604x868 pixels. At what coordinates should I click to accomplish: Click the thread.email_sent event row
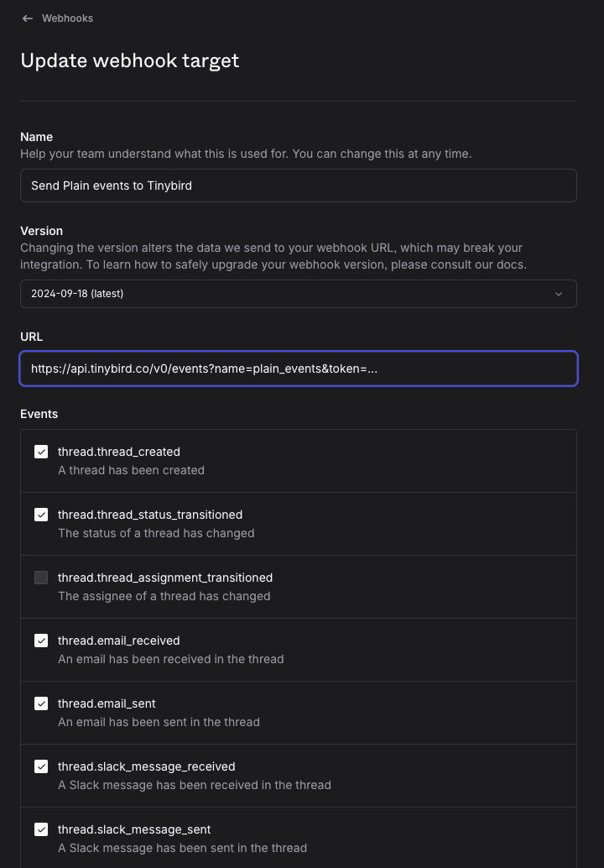298,712
